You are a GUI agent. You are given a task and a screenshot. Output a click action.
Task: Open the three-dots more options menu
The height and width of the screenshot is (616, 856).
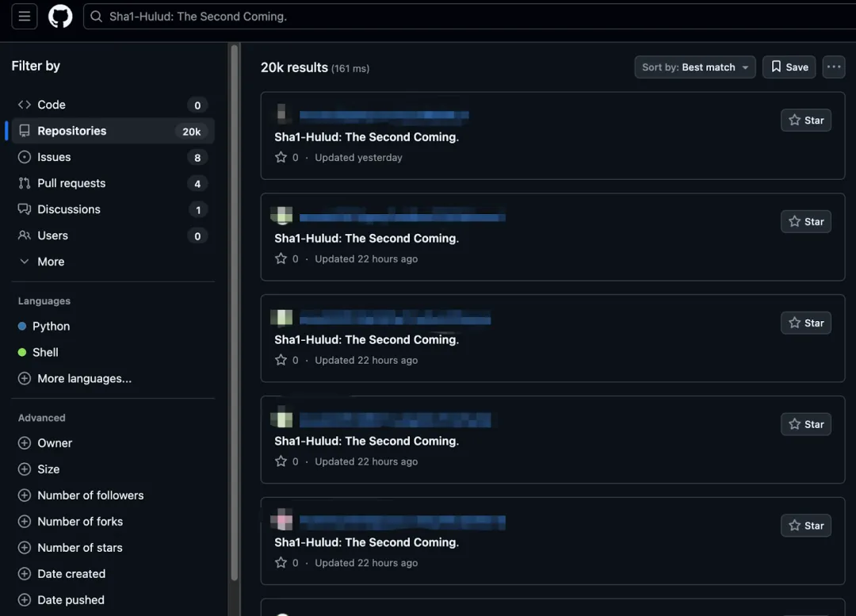point(833,67)
